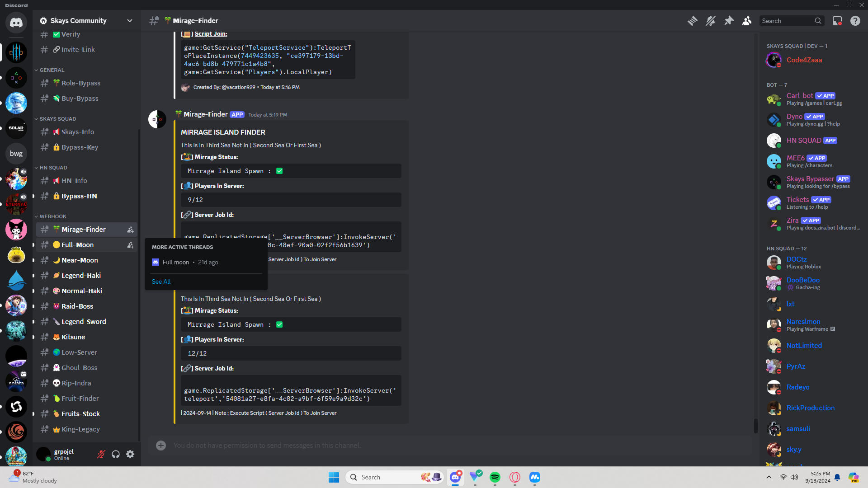Open MEE6 bot avatar
This screenshot has width=868, height=488.
click(x=774, y=161)
